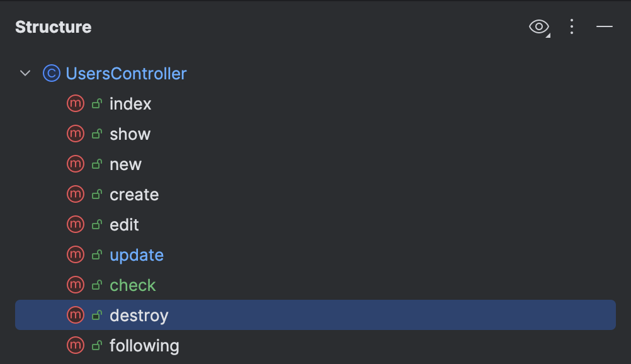Image resolution: width=631 pixels, height=364 pixels.
Task: Click the method icon beside index
Action: (76, 103)
